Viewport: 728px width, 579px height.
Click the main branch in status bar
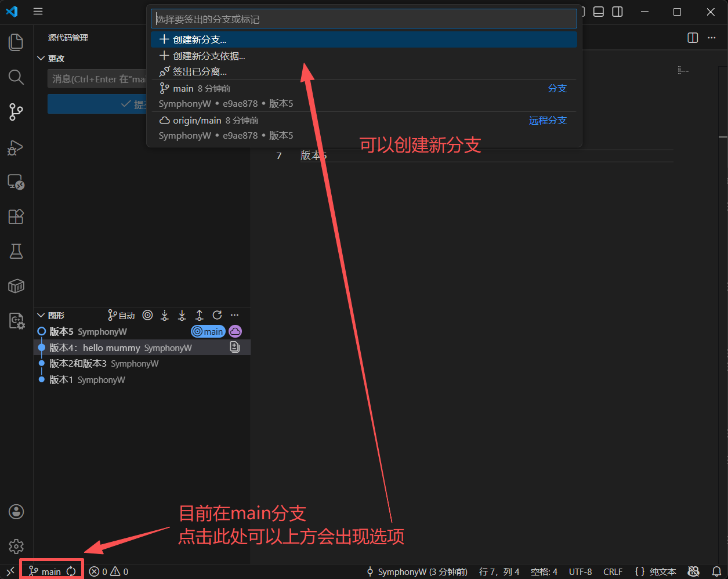tap(45, 571)
